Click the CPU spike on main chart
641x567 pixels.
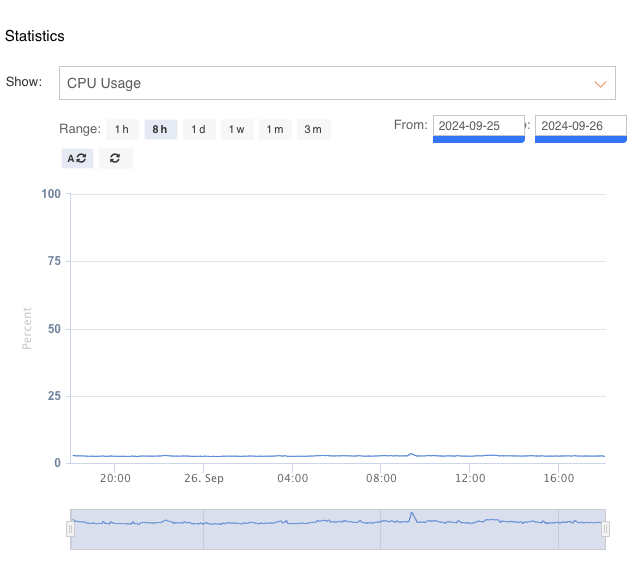(411, 454)
